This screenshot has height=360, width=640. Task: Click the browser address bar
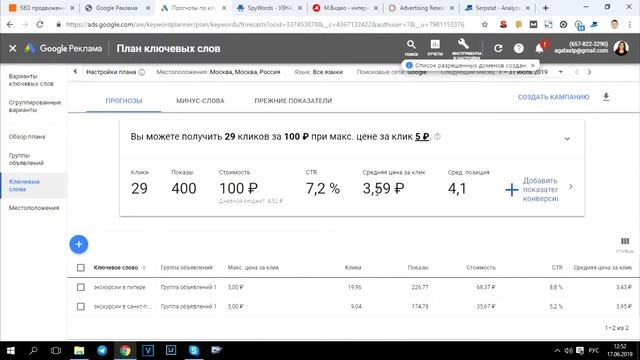[x=264, y=24]
